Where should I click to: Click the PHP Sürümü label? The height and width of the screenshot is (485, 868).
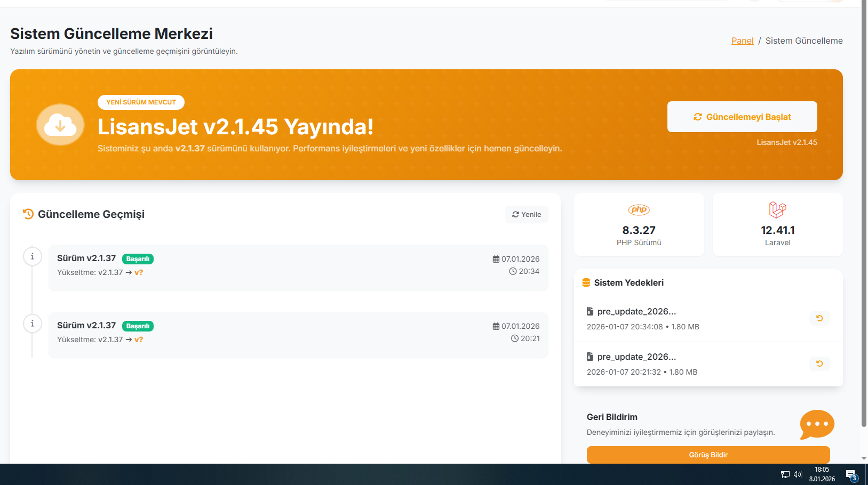pyautogui.click(x=639, y=242)
